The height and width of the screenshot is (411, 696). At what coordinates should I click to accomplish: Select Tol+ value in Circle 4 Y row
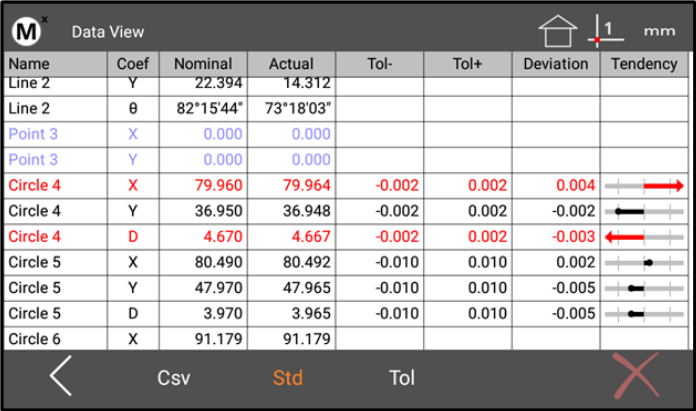pos(487,211)
